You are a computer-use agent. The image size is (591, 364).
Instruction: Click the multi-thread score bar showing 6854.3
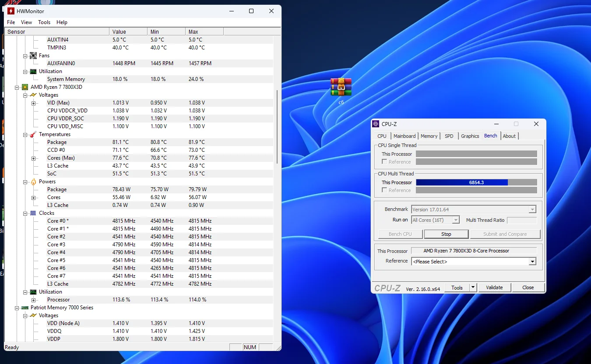coord(476,182)
